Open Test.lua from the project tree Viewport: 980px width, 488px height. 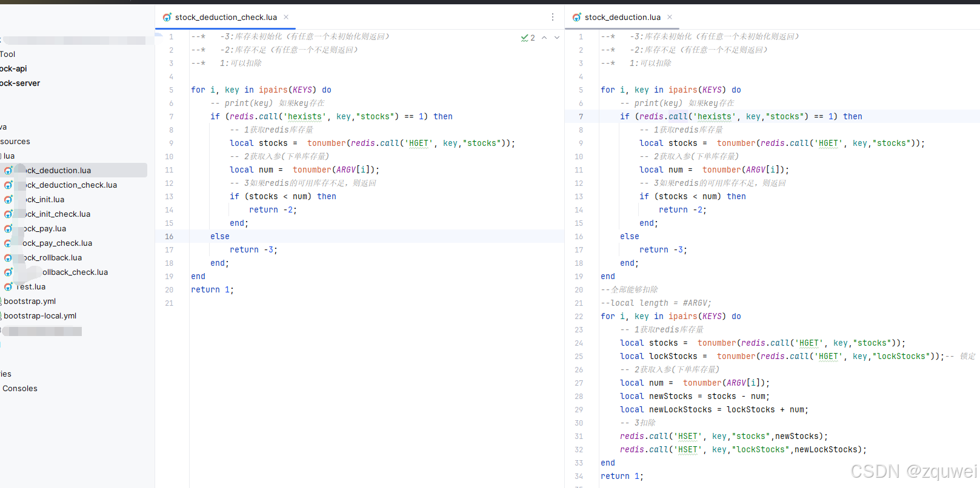31,287
